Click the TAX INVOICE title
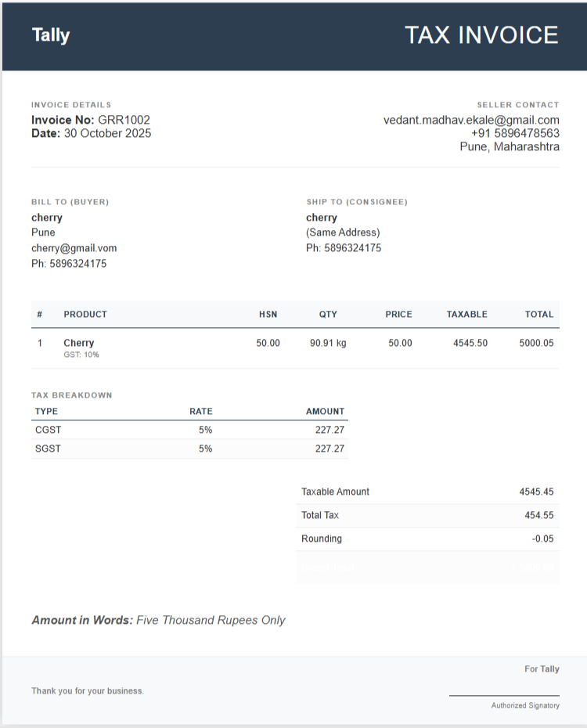Viewport: 587px width, 728px height. (x=481, y=35)
